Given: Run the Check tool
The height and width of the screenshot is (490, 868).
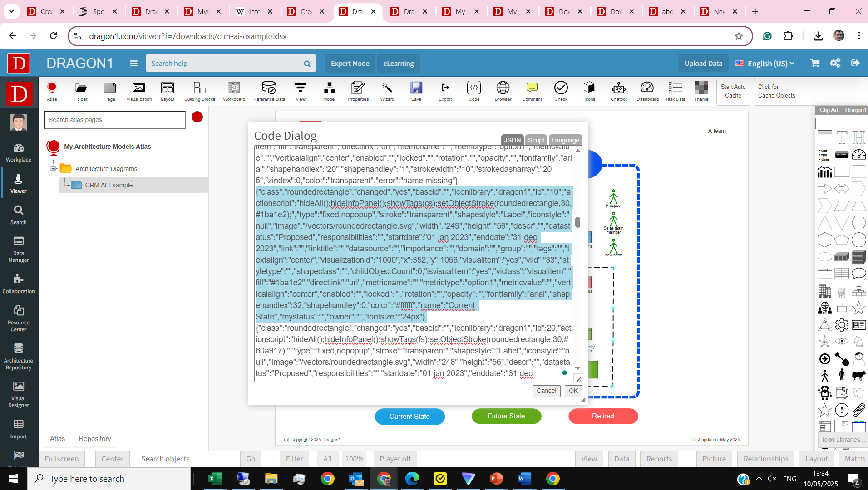Looking at the screenshot, I should click(x=561, y=91).
